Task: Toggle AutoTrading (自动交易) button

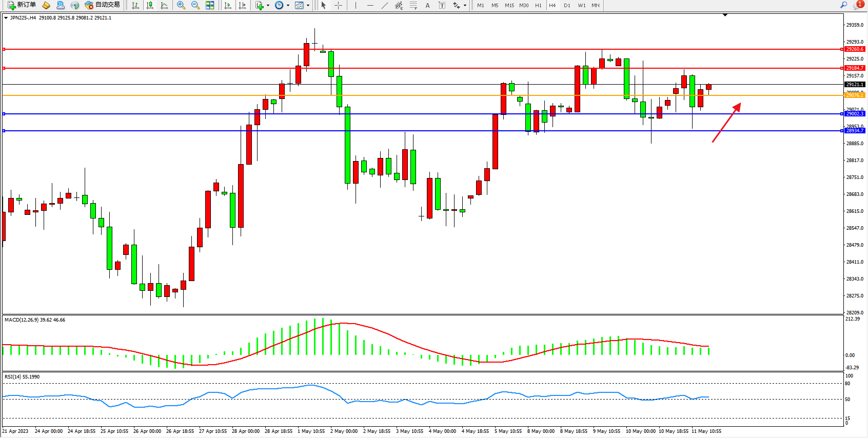Action: pyautogui.click(x=103, y=5)
